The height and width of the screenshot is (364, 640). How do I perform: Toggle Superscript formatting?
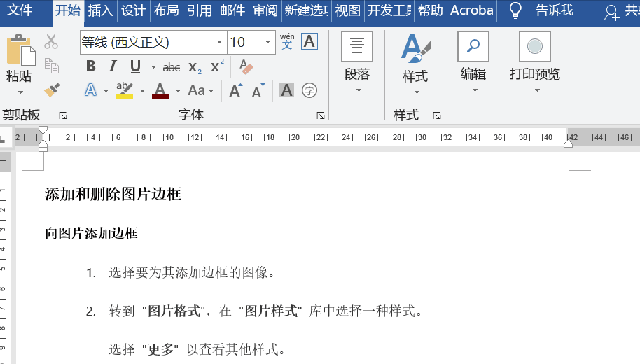(217, 66)
